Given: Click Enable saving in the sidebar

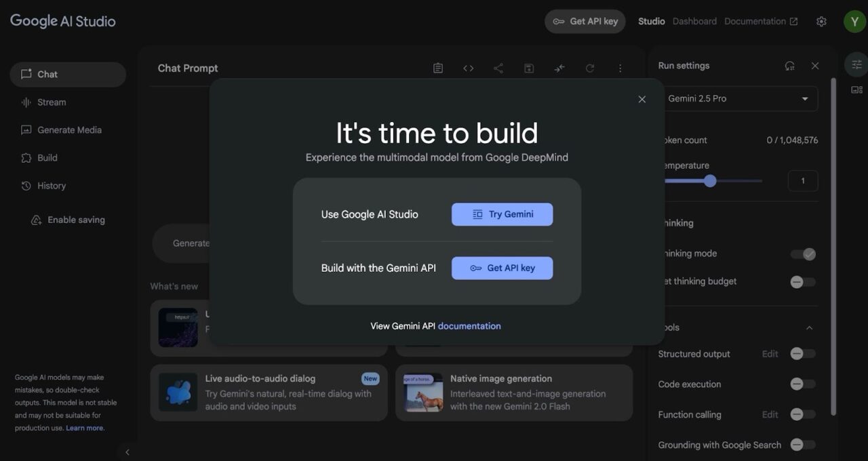Looking at the screenshot, I should (x=68, y=220).
